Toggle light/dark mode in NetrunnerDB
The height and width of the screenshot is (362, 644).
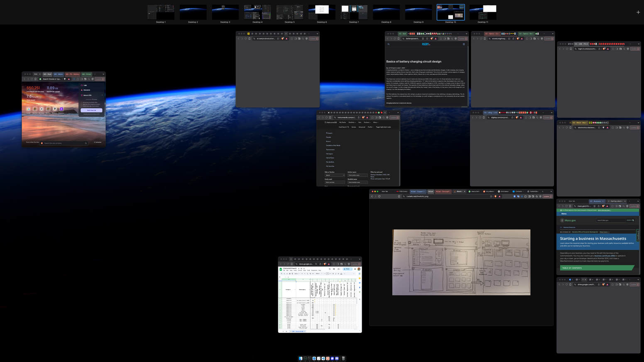[383, 127]
